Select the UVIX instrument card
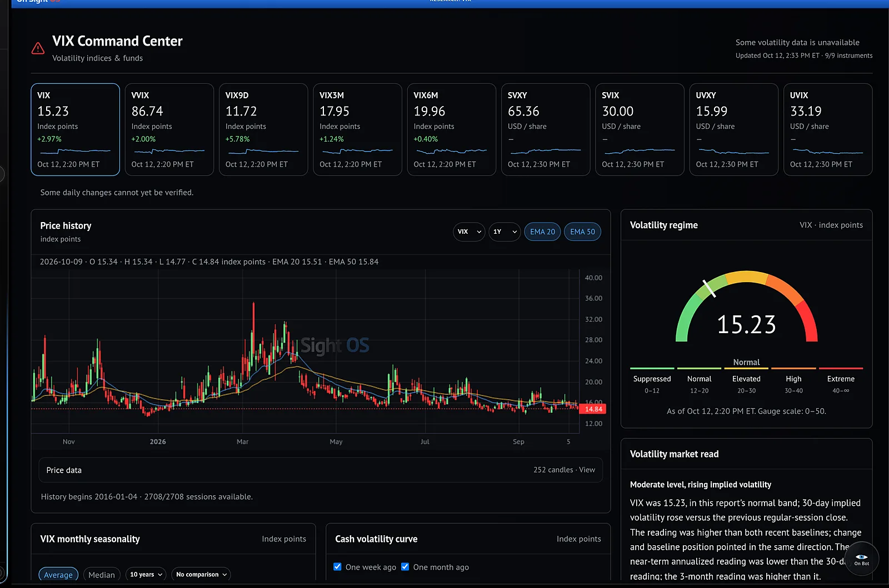This screenshot has width=889, height=588. (x=828, y=129)
